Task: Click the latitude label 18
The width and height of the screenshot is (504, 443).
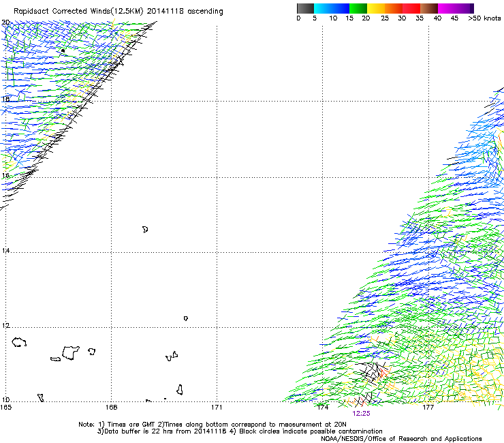Action: click(5, 99)
